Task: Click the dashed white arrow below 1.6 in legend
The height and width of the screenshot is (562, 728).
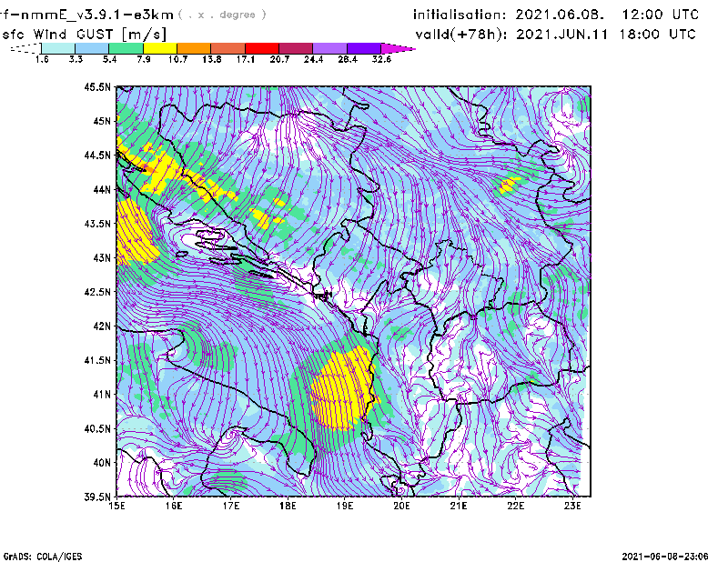Action: coord(25,48)
